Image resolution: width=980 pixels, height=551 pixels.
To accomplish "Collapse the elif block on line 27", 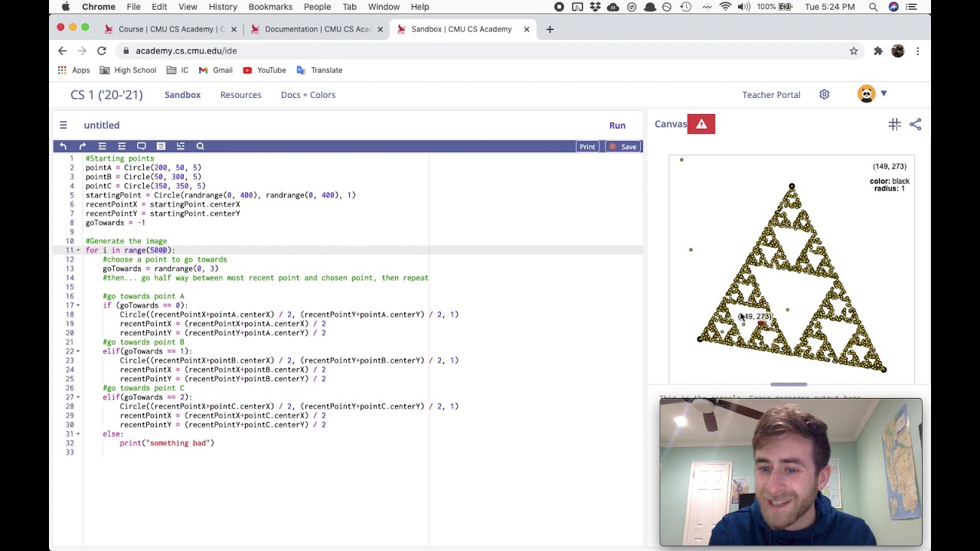I will click(77, 397).
